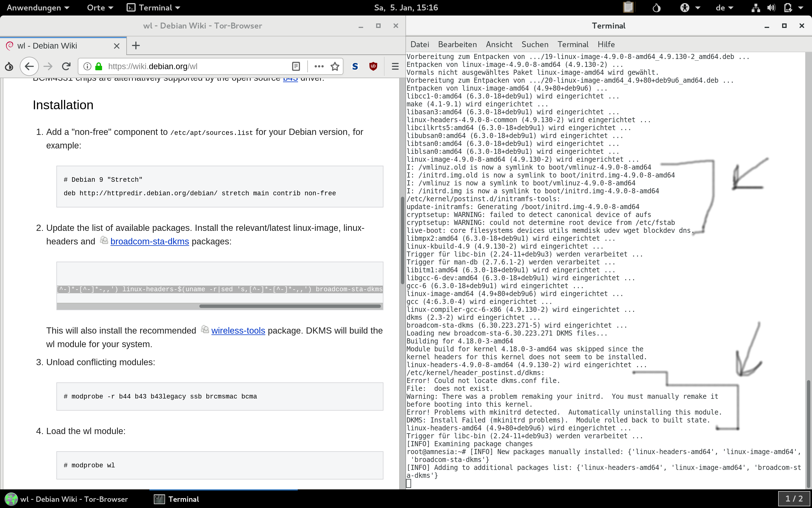This screenshot has height=508, width=812.
Task: Click the Tor onion icon in browser toolbar
Action: point(9,67)
